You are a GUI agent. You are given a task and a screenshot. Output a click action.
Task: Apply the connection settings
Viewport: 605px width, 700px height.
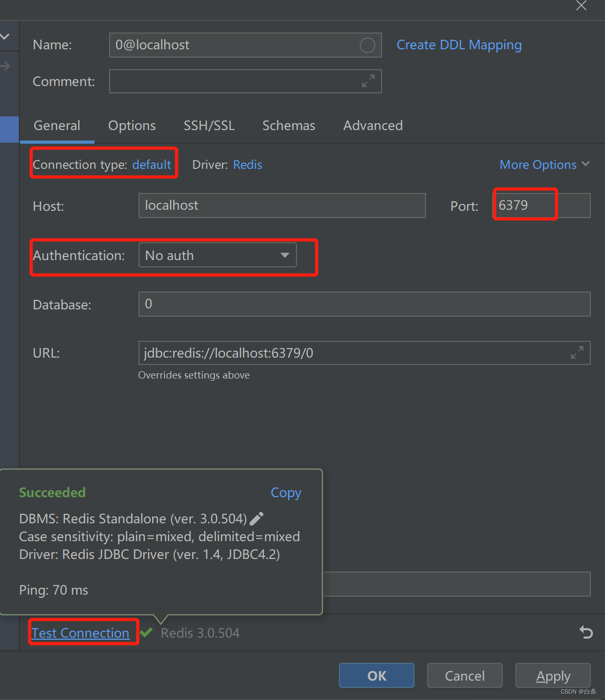553,675
